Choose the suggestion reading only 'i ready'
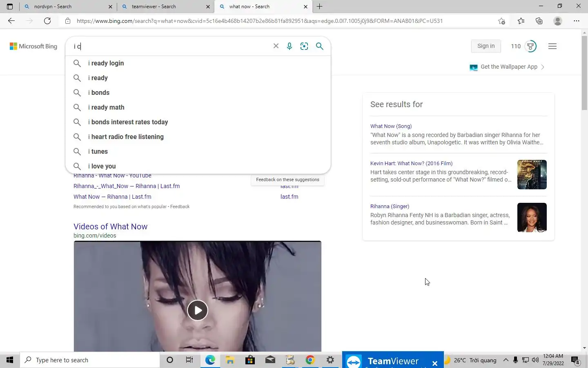This screenshot has width=588, height=368. tap(198, 78)
